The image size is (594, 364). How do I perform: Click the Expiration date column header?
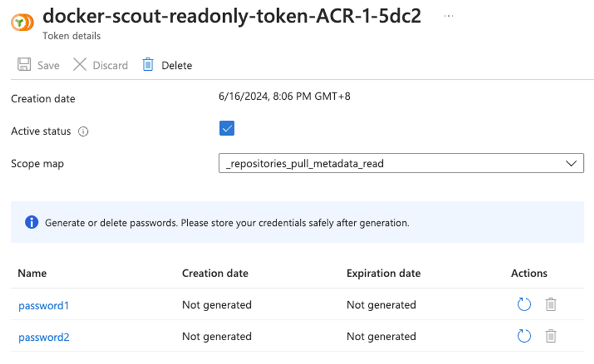pyautogui.click(x=384, y=274)
